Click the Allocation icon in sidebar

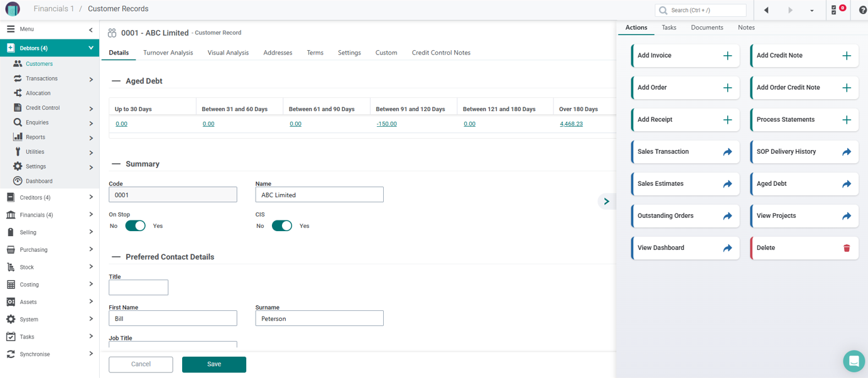[x=18, y=93]
